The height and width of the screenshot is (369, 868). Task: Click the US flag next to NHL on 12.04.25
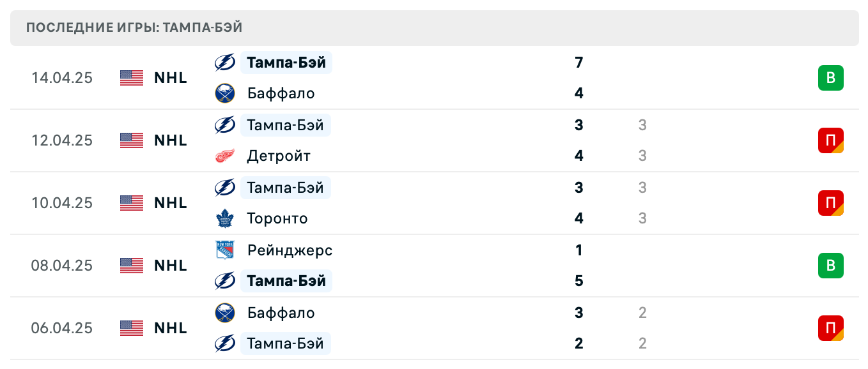pyautogui.click(x=131, y=140)
